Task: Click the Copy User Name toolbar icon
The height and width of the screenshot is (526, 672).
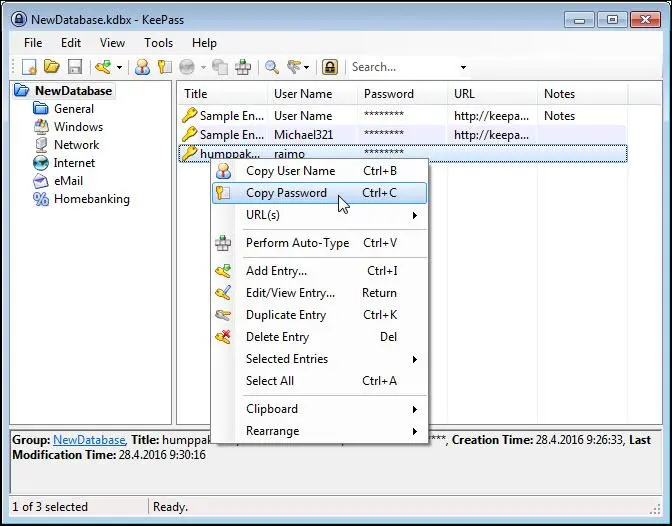Action: pos(142,67)
